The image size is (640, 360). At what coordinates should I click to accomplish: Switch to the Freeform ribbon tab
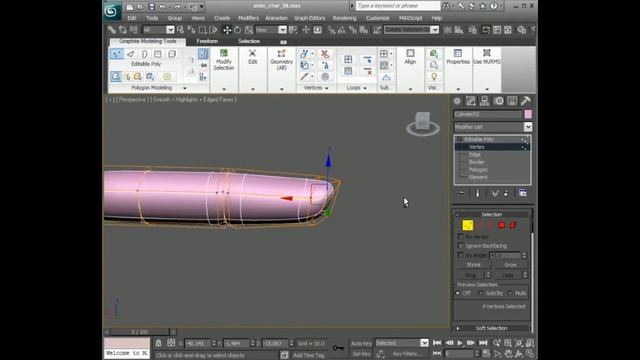[207, 41]
